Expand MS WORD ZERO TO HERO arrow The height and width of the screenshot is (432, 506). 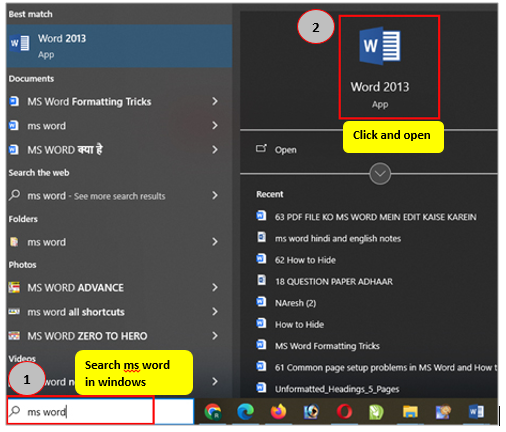click(x=215, y=336)
